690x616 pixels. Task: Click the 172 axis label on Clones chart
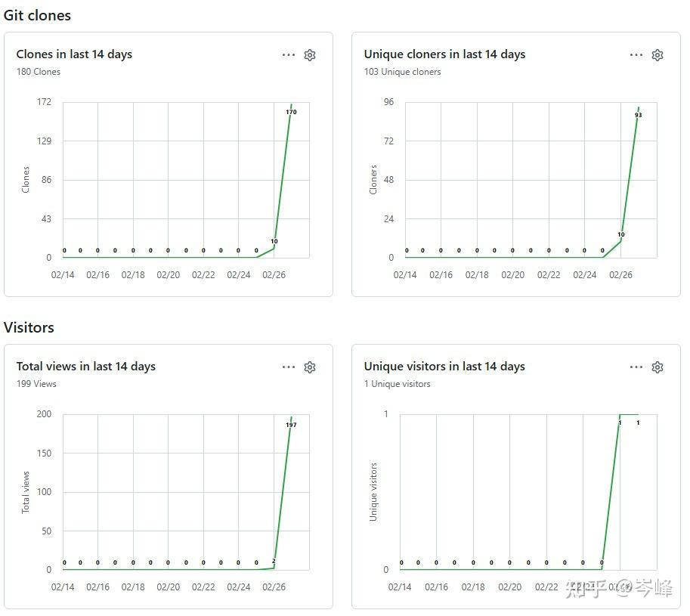pyautogui.click(x=44, y=102)
